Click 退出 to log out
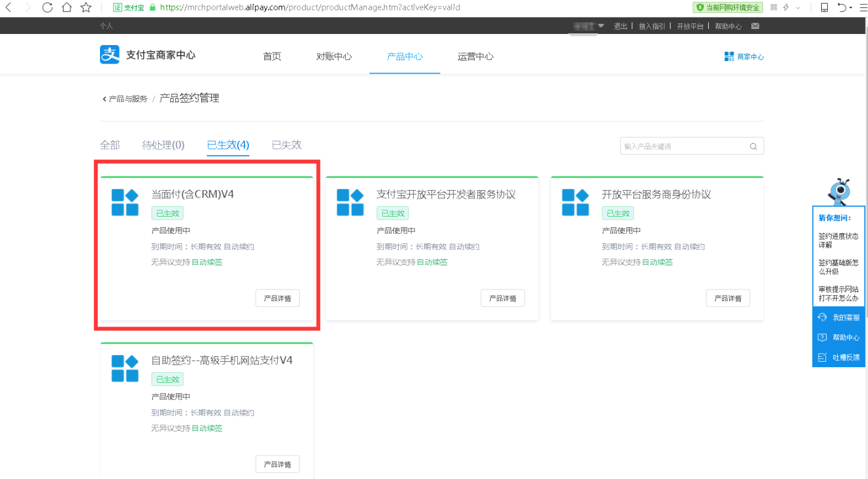This screenshot has height=479, width=868. (x=620, y=26)
